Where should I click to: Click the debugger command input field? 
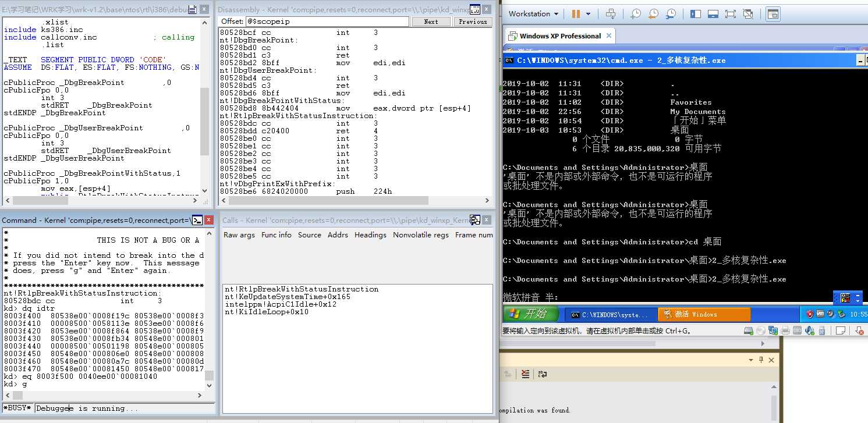coord(125,408)
